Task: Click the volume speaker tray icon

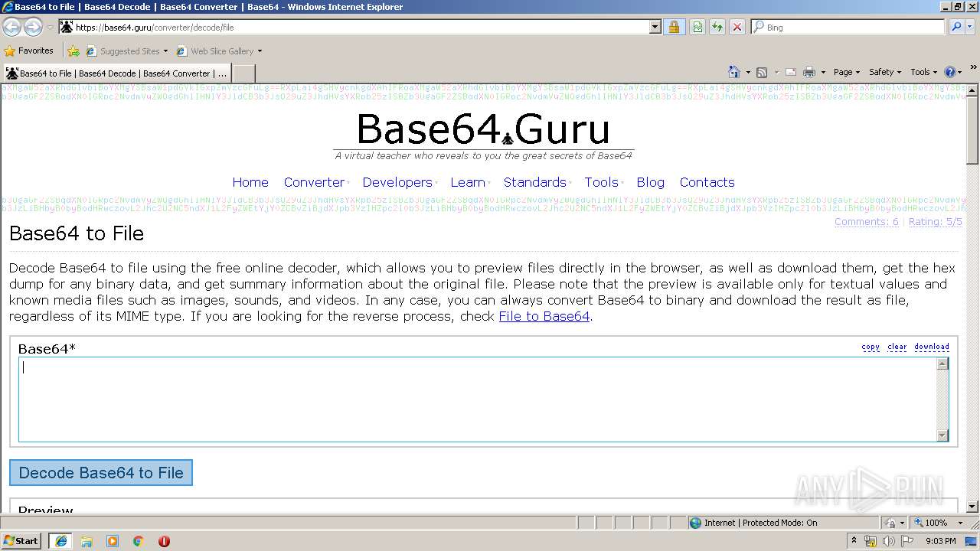Action: pyautogui.click(x=888, y=541)
